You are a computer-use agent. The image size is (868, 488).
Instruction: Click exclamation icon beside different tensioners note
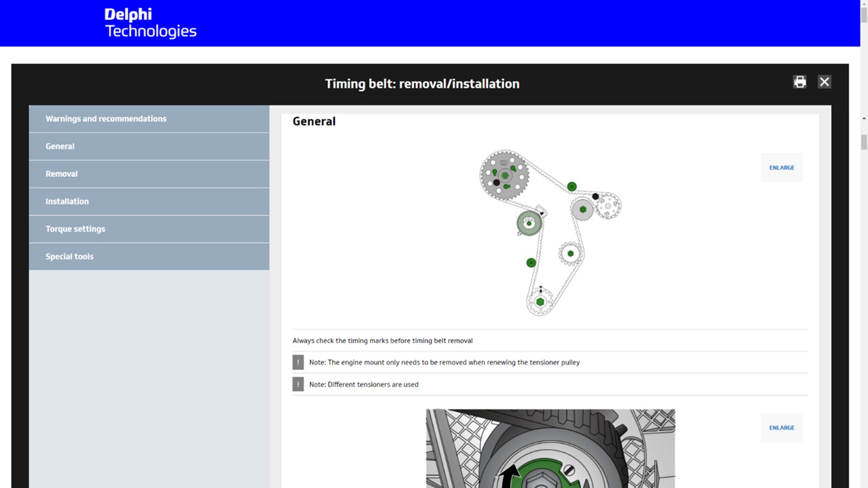(298, 384)
